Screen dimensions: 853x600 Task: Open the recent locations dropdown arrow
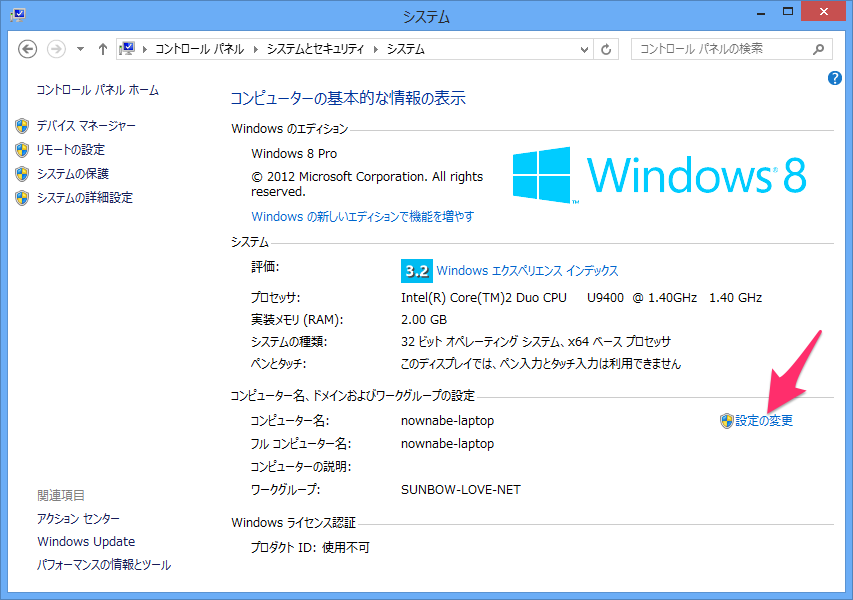81,49
